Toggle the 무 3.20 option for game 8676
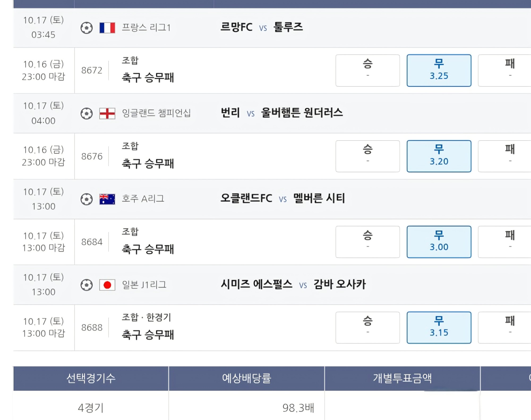This screenshot has width=531, height=420. coord(439,156)
